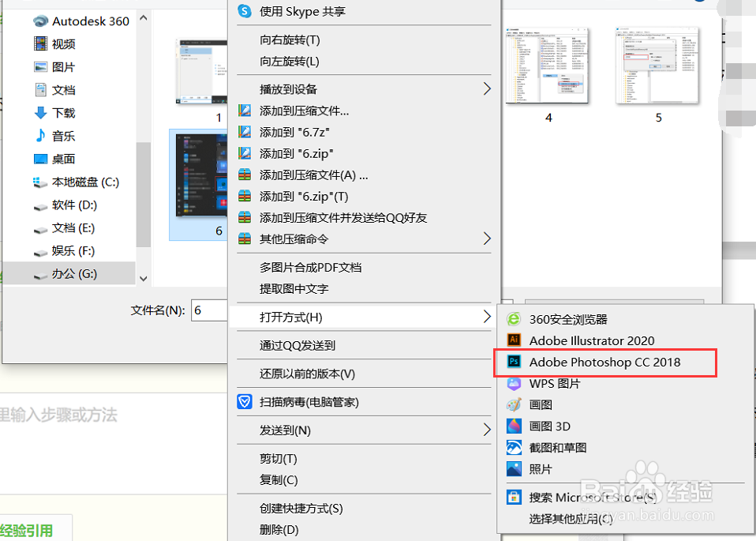Click the 截图和草图 icon
The image size is (756, 541).
tap(514, 447)
